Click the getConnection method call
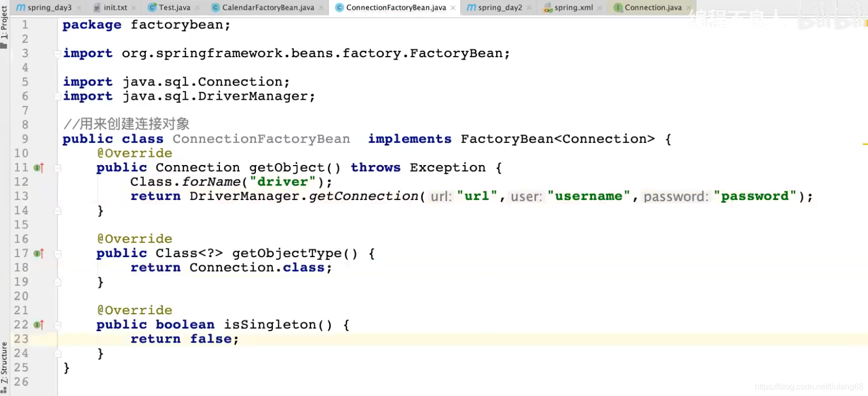 (363, 196)
